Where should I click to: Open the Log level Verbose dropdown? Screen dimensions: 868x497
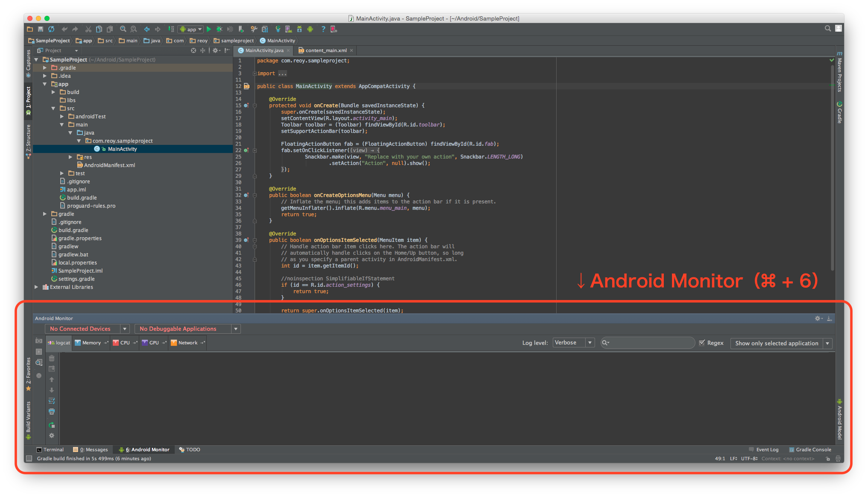pos(573,343)
